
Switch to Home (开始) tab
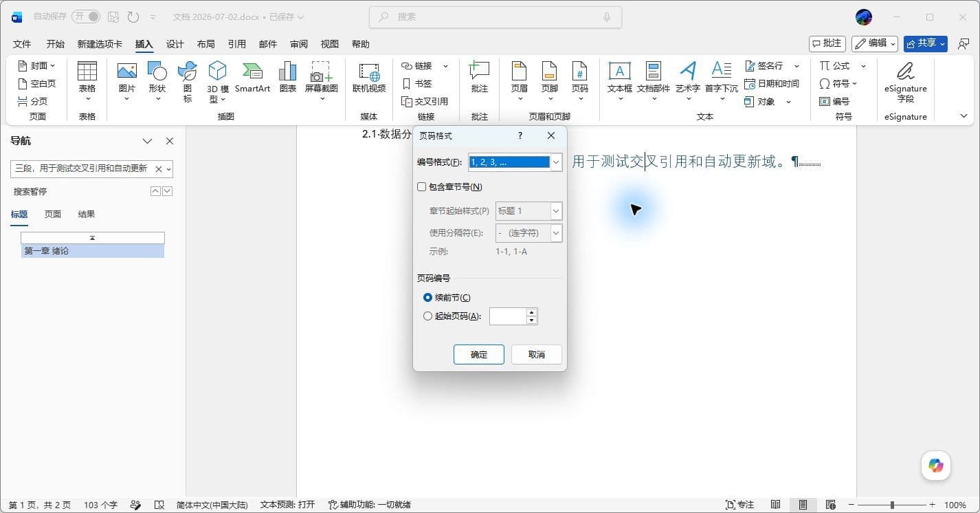pyautogui.click(x=55, y=44)
